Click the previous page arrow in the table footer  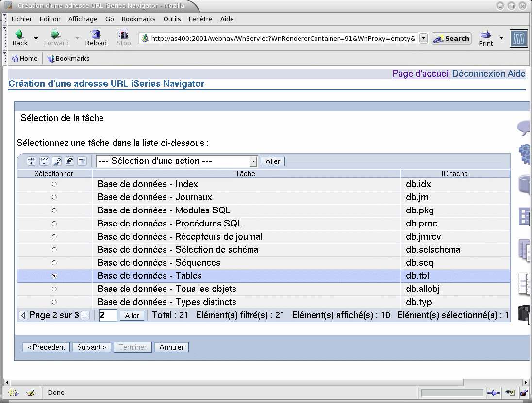click(23, 316)
